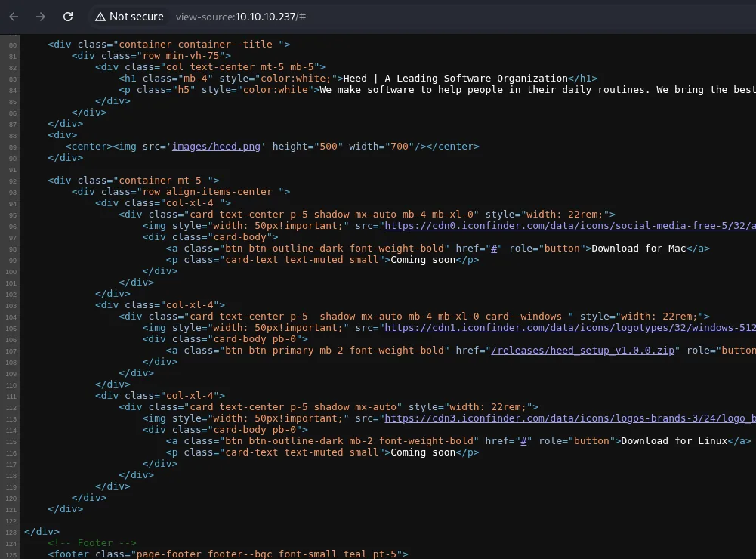Open the cdn0.iconfinder.com social-media icon link

(x=570, y=226)
